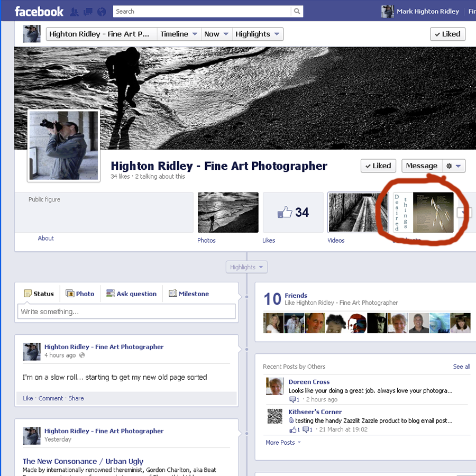This screenshot has height=476, width=476.
Task: Open the Videos link
Action: (x=336, y=241)
